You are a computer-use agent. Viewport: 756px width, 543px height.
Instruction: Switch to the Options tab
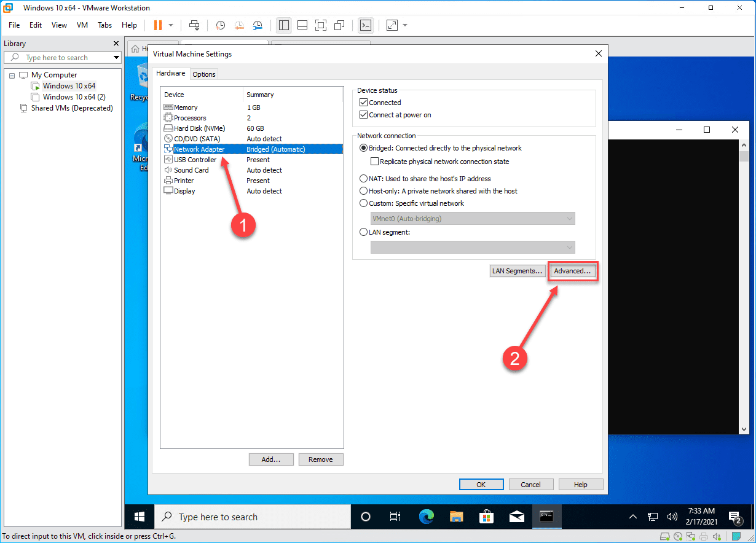click(203, 73)
